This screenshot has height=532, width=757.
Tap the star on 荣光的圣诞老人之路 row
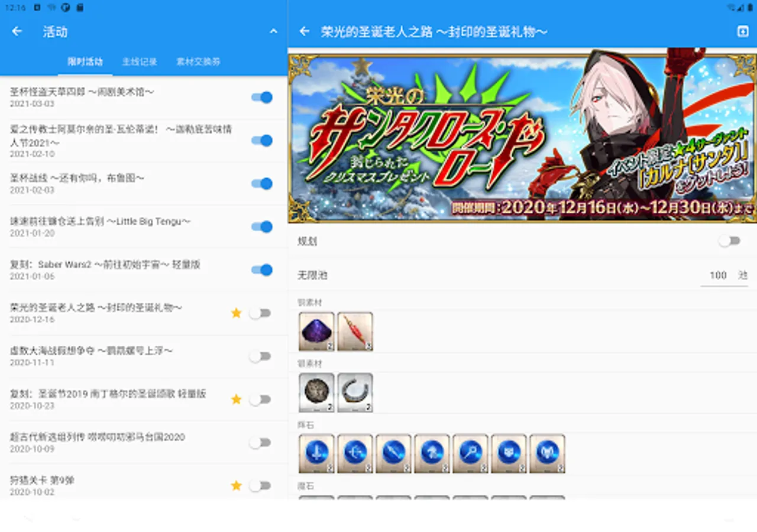[x=236, y=313]
